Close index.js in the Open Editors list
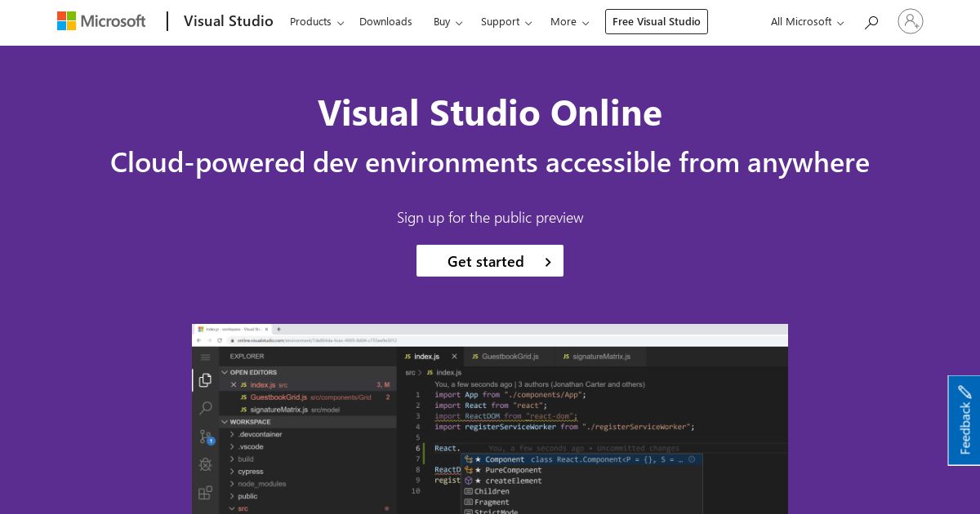 coord(234,384)
